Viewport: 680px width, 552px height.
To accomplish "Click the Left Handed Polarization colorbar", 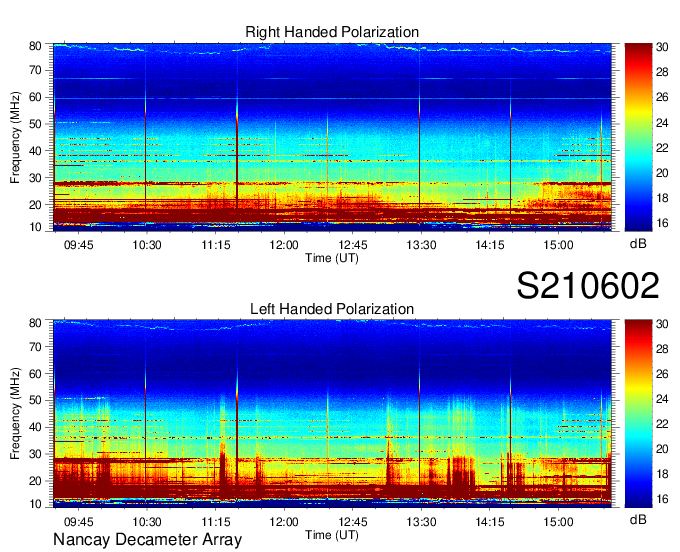I will [x=638, y=414].
